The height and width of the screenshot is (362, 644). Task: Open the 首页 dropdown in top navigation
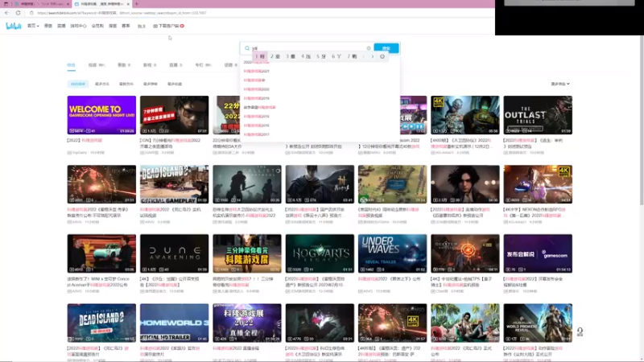[33, 26]
